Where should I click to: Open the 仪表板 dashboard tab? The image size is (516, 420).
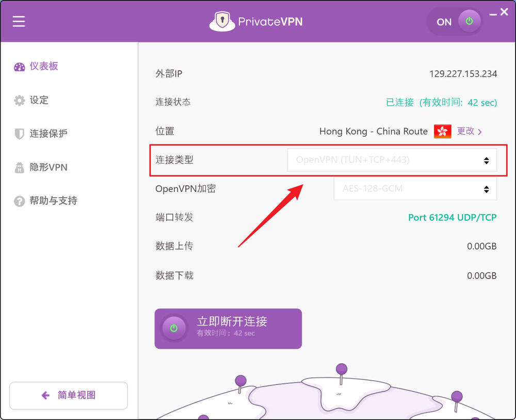(x=36, y=67)
